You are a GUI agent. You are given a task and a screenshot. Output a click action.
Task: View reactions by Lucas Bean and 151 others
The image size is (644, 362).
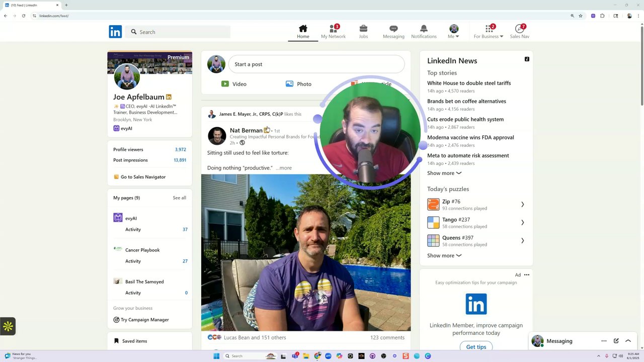tap(255, 337)
